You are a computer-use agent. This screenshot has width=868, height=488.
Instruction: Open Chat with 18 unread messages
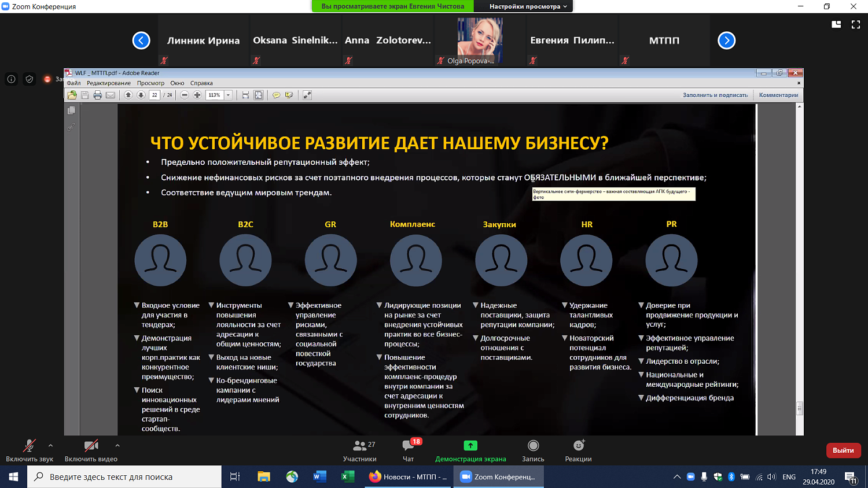(x=409, y=451)
